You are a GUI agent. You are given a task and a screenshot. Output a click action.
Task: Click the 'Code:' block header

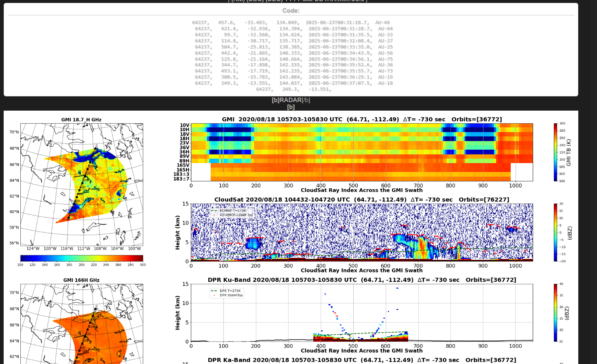tap(291, 11)
